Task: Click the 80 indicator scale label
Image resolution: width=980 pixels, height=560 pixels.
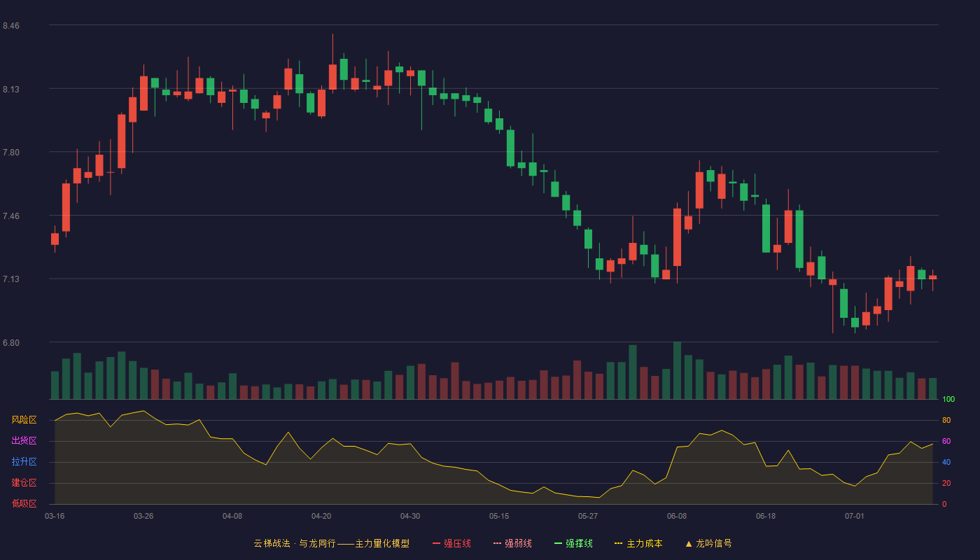Action: coord(946,420)
